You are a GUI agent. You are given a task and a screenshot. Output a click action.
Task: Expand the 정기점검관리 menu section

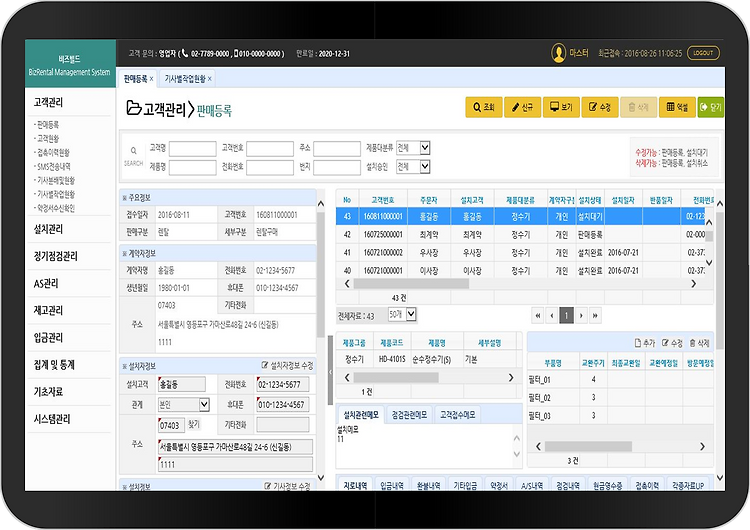click(x=55, y=256)
